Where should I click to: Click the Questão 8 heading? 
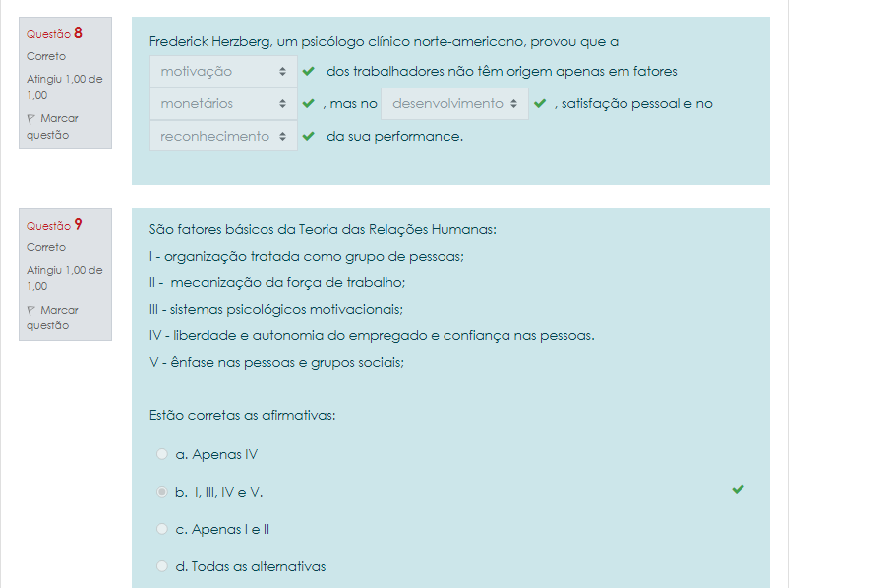click(x=54, y=33)
